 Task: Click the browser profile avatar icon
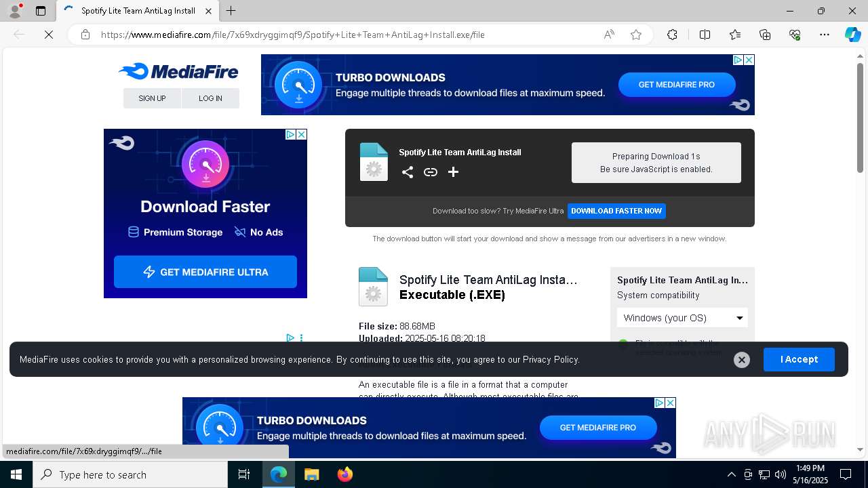point(15,11)
